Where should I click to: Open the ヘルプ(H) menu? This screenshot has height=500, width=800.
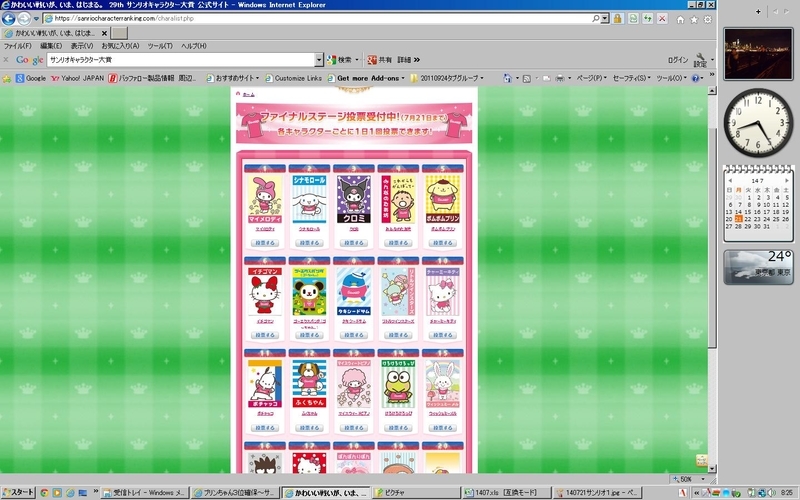(194, 46)
